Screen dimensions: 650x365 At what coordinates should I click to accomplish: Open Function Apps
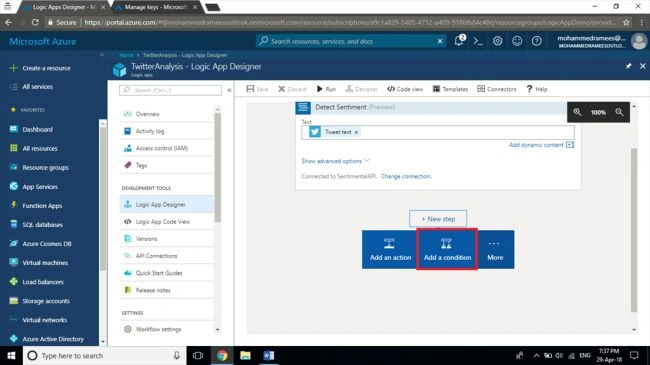[36, 206]
